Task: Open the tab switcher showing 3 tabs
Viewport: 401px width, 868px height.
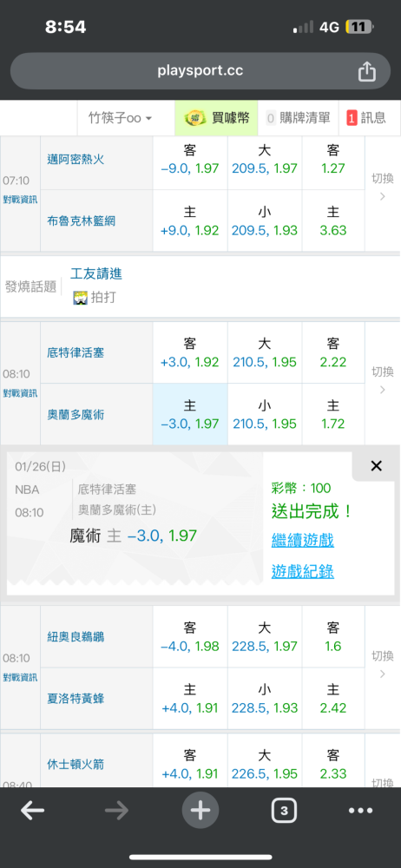Action: (x=284, y=811)
